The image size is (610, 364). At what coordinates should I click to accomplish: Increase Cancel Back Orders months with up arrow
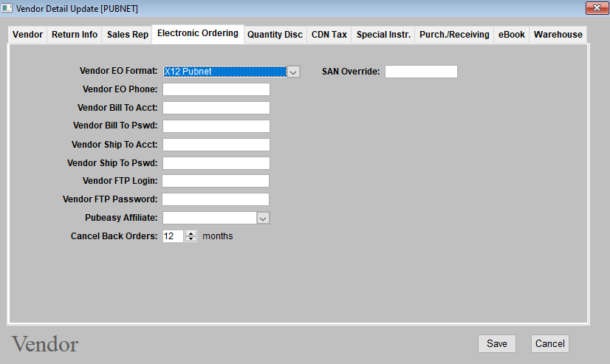(191, 233)
